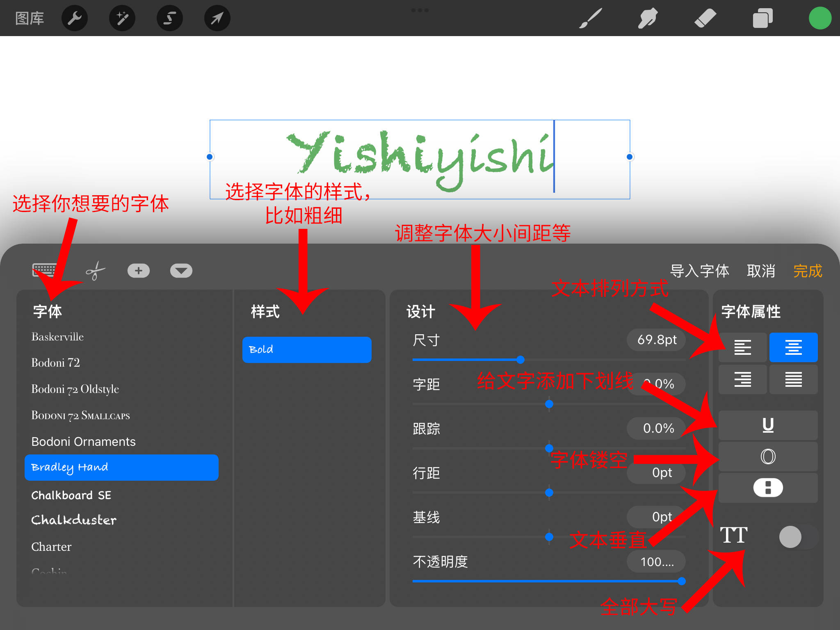The width and height of the screenshot is (840, 630).
Task: Tap the 不透明度 opacity value
Action: click(x=656, y=562)
